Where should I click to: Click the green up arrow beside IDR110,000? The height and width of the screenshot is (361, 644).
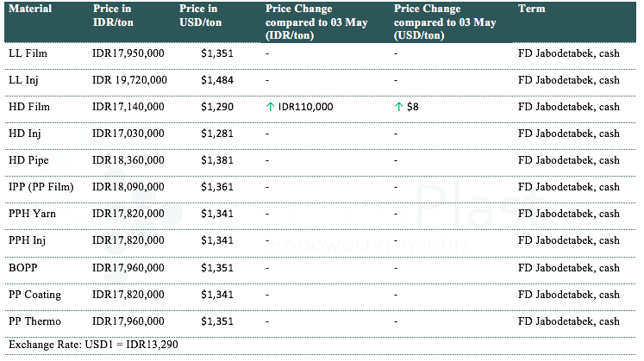tap(271, 107)
